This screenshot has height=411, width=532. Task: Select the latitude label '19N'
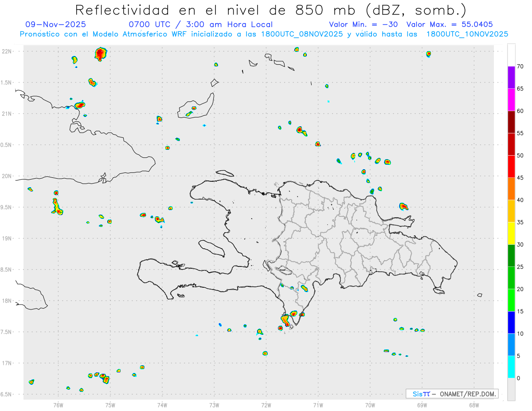7,238
